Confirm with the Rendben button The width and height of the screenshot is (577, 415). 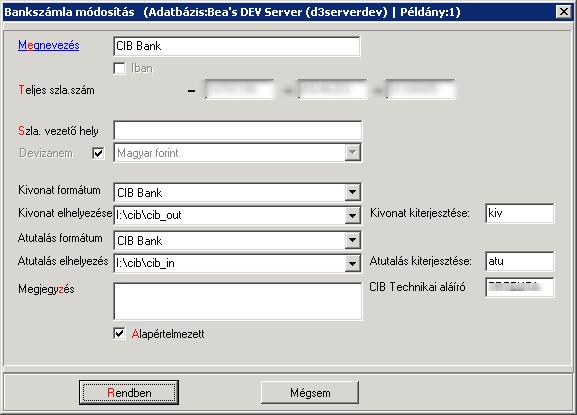point(129,393)
